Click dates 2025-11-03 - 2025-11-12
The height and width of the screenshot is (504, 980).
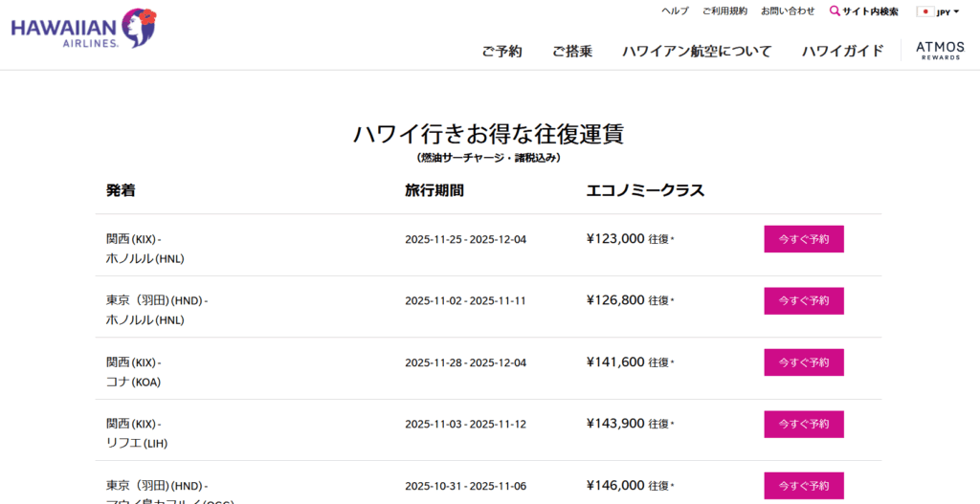466,424
